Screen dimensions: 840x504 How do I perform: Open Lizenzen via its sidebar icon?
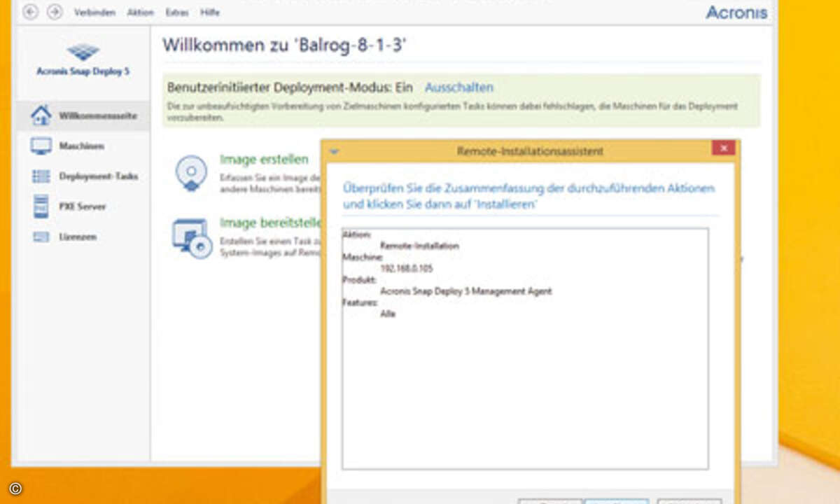(41, 237)
